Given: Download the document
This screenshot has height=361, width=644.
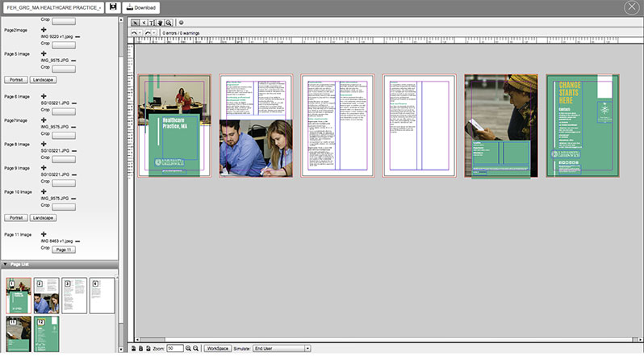Looking at the screenshot, I should click(x=141, y=7).
